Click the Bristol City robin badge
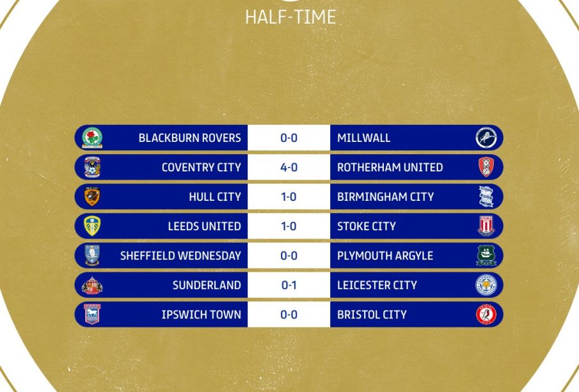This screenshot has width=579, height=392. [x=486, y=314]
